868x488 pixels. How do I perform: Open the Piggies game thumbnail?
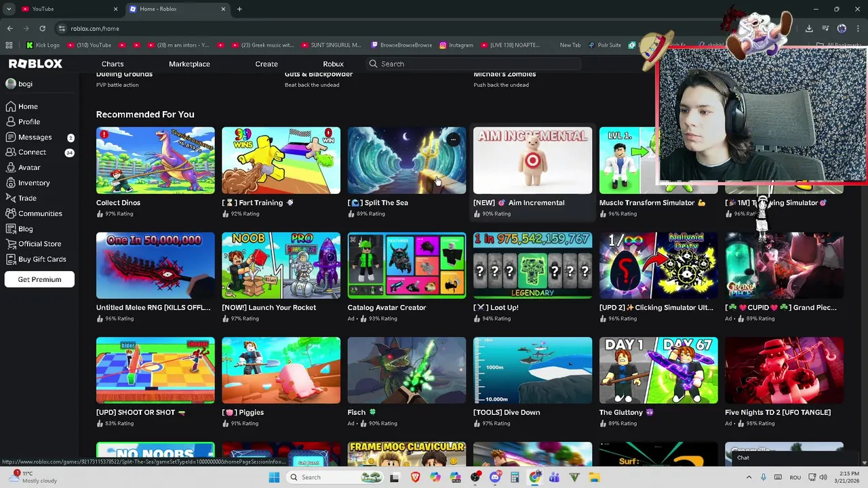pos(281,371)
